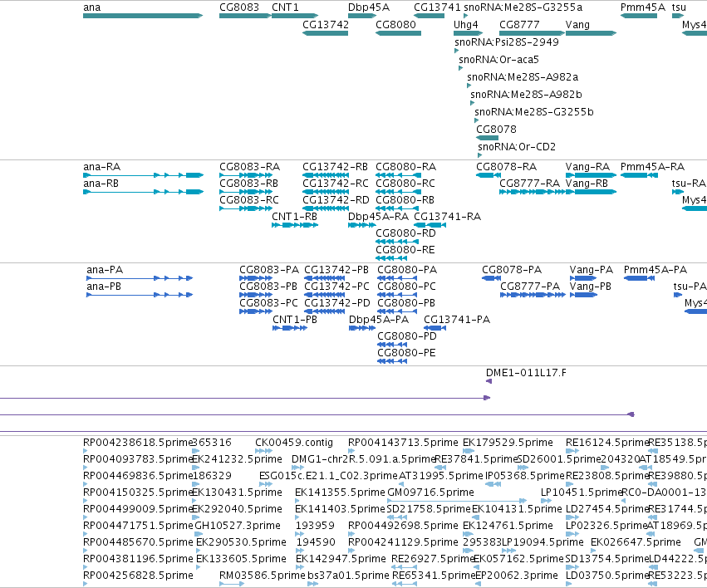The height and width of the screenshot is (588, 707).
Task: Select snoRNA:Or-aca5 label
Action: (498, 60)
